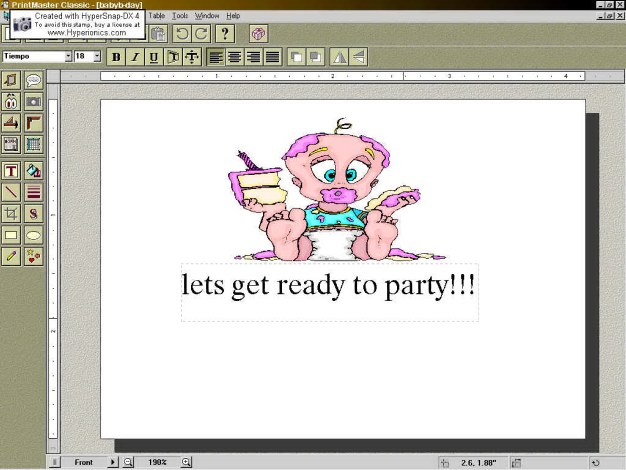
Task: Insert a table grid
Action: [x=34, y=144]
